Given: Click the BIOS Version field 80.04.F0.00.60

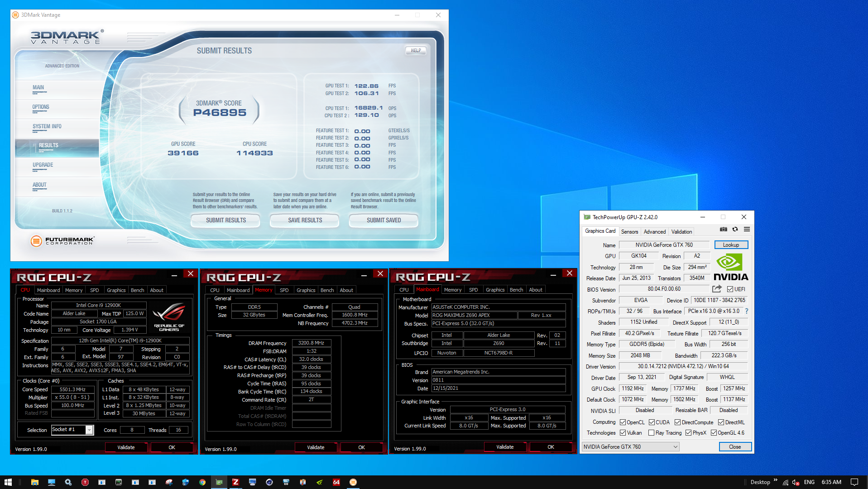Looking at the screenshot, I should [664, 289].
